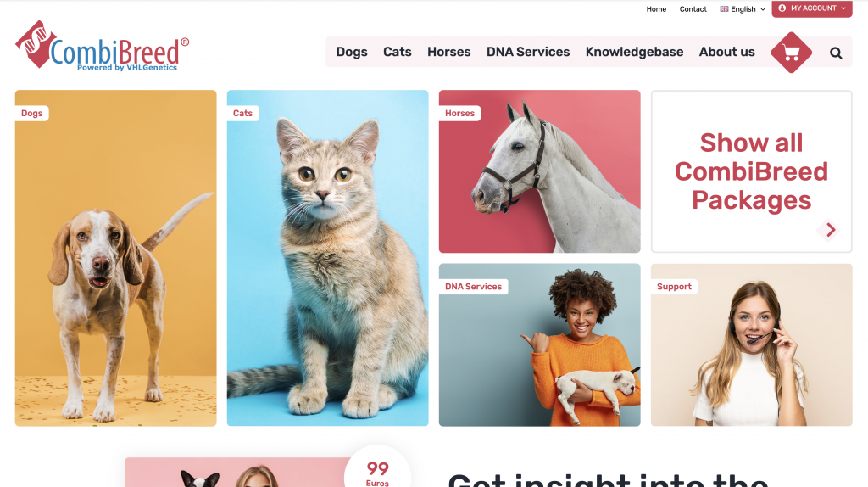
Task: Click the Home link
Action: coord(656,9)
